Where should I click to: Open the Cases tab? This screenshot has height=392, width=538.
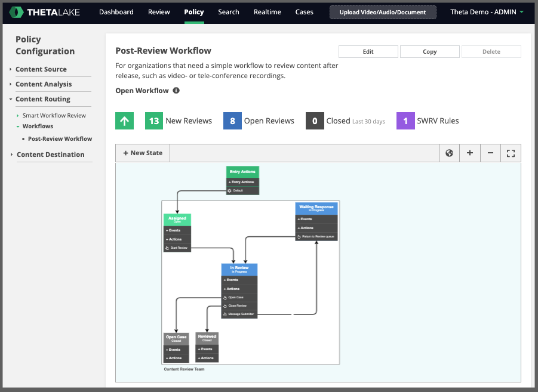click(304, 12)
